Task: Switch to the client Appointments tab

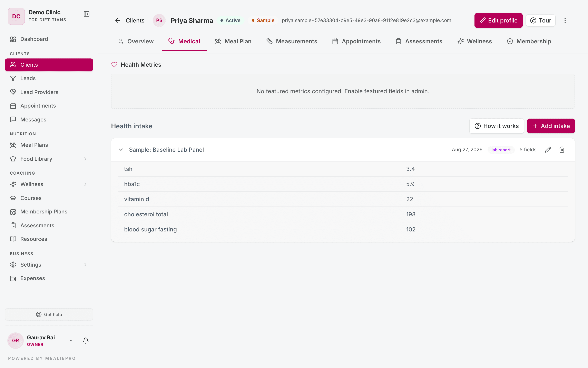Action: [356, 41]
